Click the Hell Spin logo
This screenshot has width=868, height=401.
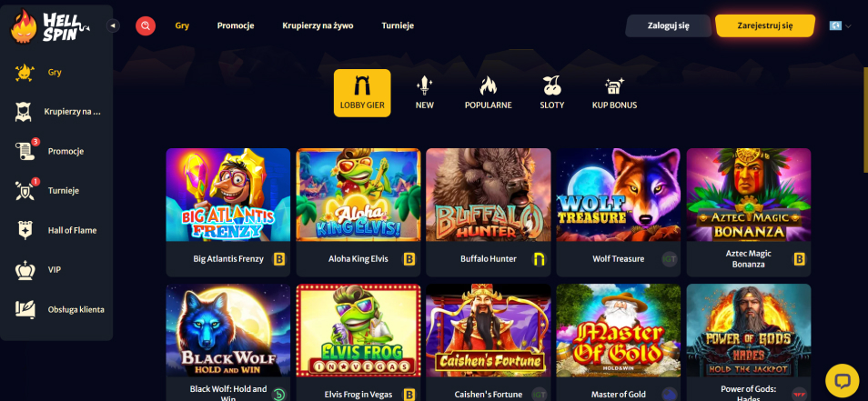click(x=50, y=26)
